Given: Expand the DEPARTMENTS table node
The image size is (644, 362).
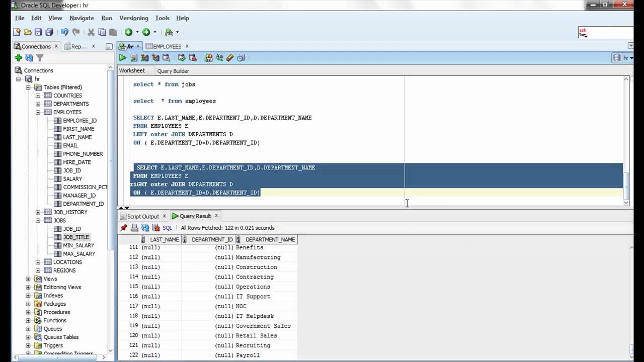Looking at the screenshot, I should coord(38,104).
